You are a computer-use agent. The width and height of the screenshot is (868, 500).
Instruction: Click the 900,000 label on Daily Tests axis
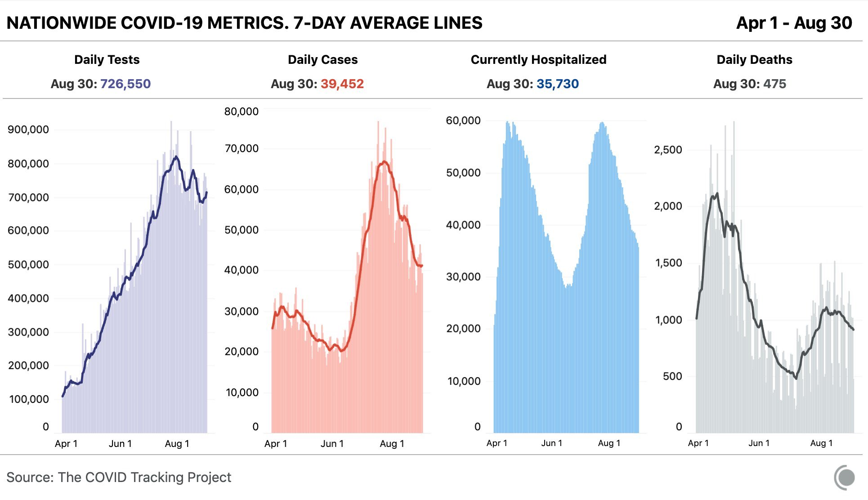[x=28, y=130]
